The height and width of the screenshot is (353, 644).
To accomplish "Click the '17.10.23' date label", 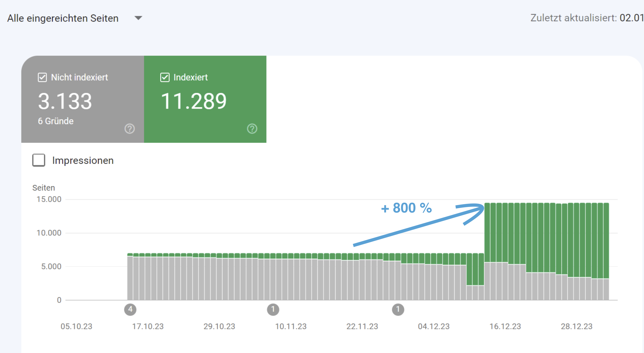I will 148,326.
